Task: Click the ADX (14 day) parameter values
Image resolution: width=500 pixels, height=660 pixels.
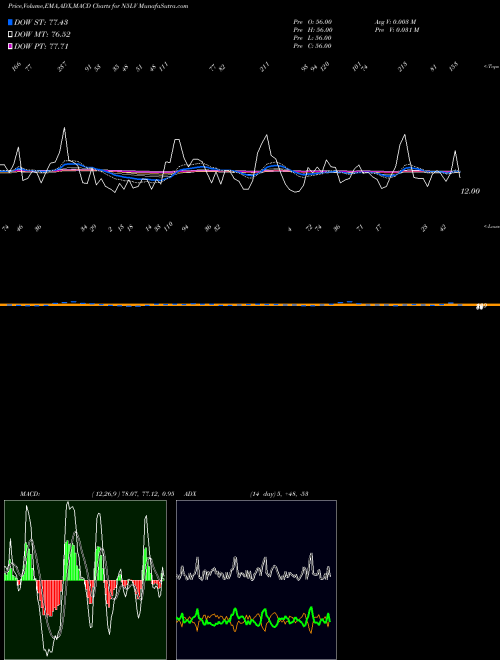Action: 279,494
